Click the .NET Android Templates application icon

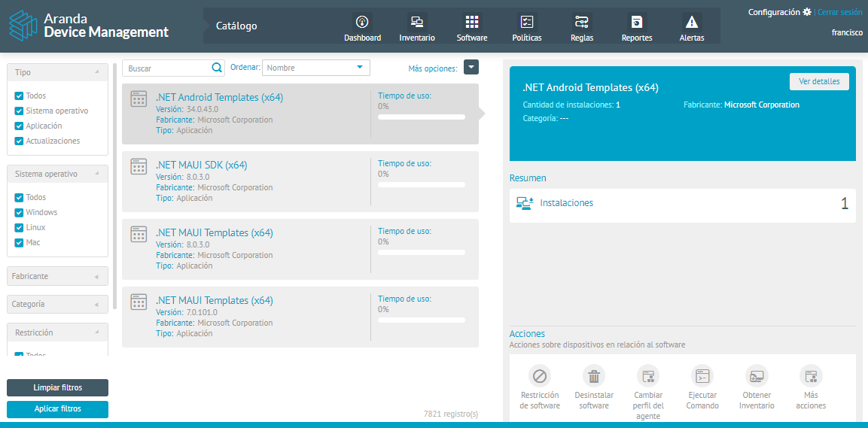click(139, 99)
